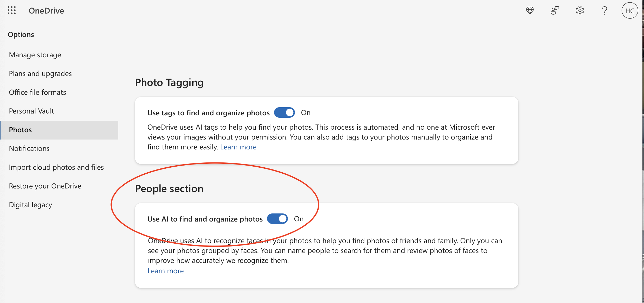Open the HC account avatar
The image size is (644, 303).
pyautogui.click(x=630, y=11)
